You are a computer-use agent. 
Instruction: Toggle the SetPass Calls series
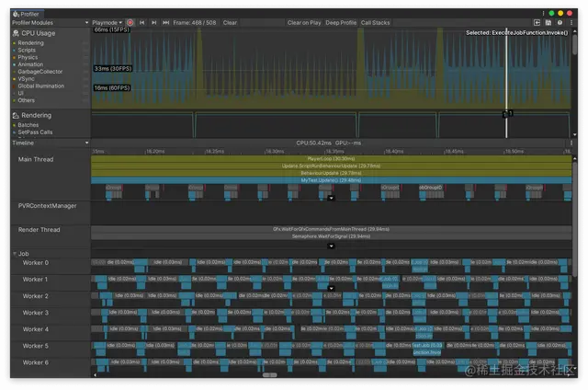pyautogui.click(x=15, y=132)
